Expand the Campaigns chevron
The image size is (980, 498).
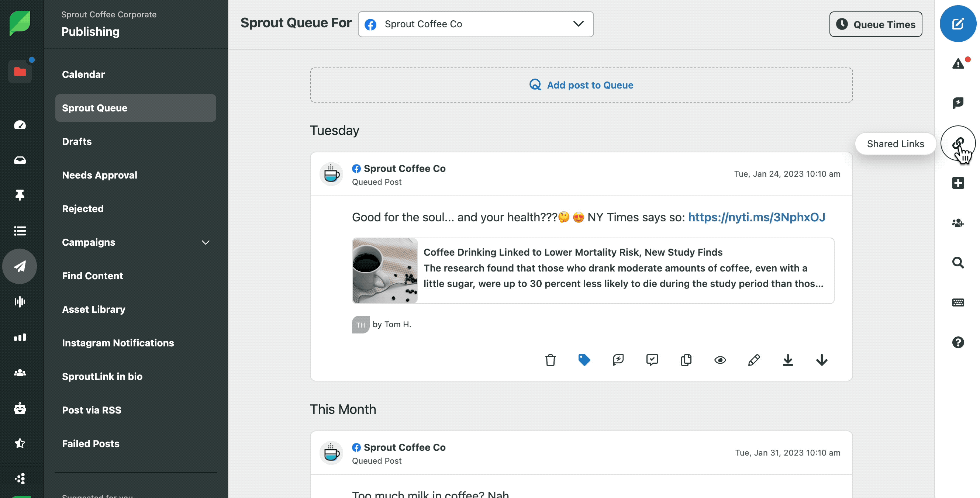(x=206, y=242)
